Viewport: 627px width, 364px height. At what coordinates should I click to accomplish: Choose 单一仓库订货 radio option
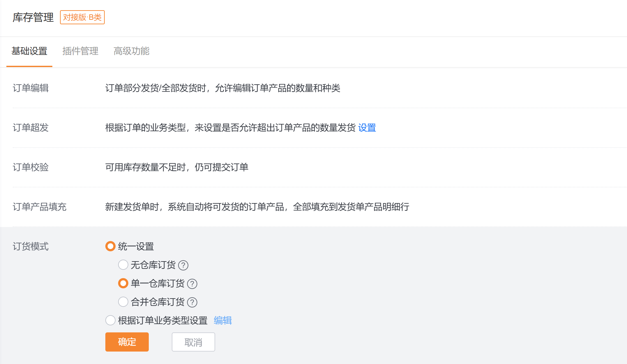pos(123,283)
